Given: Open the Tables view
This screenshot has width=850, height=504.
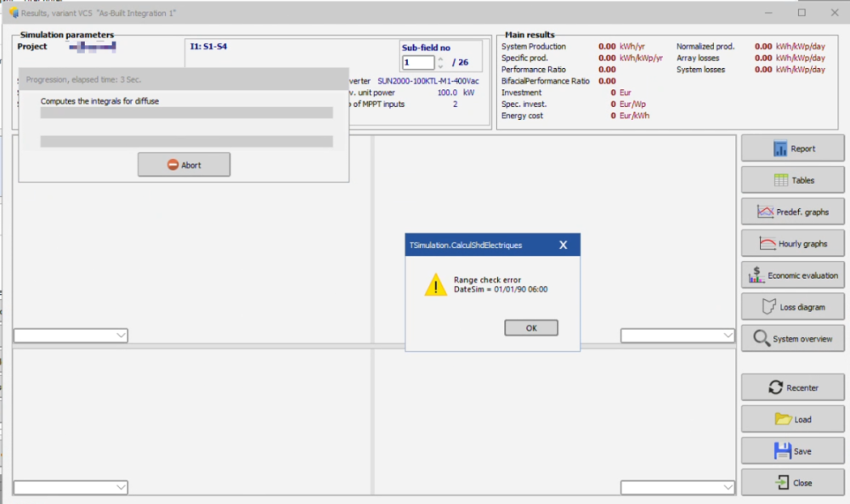Looking at the screenshot, I should [x=792, y=179].
